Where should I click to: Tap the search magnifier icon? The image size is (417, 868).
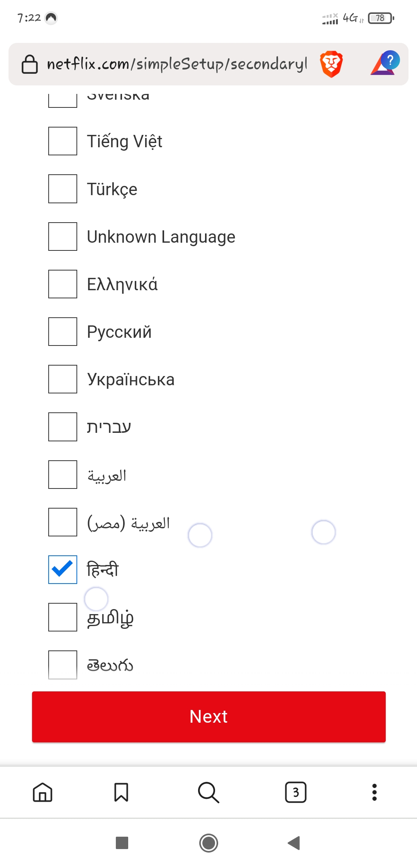tap(208, 792)
